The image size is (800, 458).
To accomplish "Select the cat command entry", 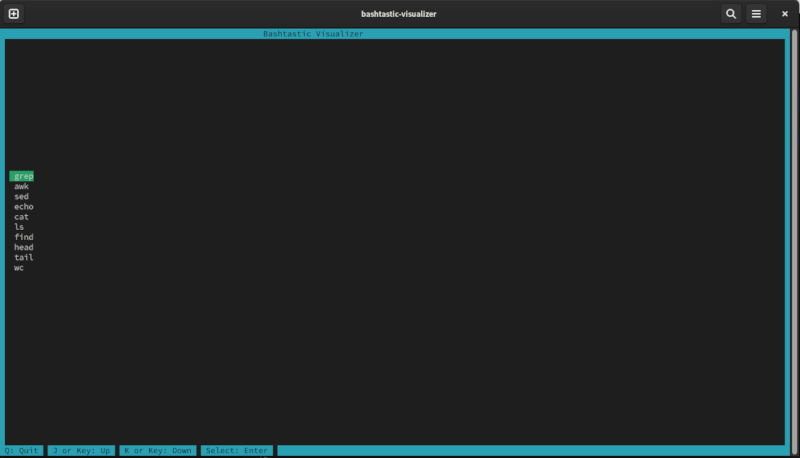I will (21, 217).
